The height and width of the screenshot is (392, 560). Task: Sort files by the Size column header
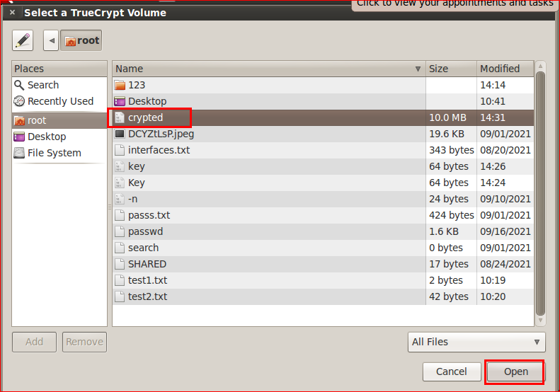coord(451,69)
